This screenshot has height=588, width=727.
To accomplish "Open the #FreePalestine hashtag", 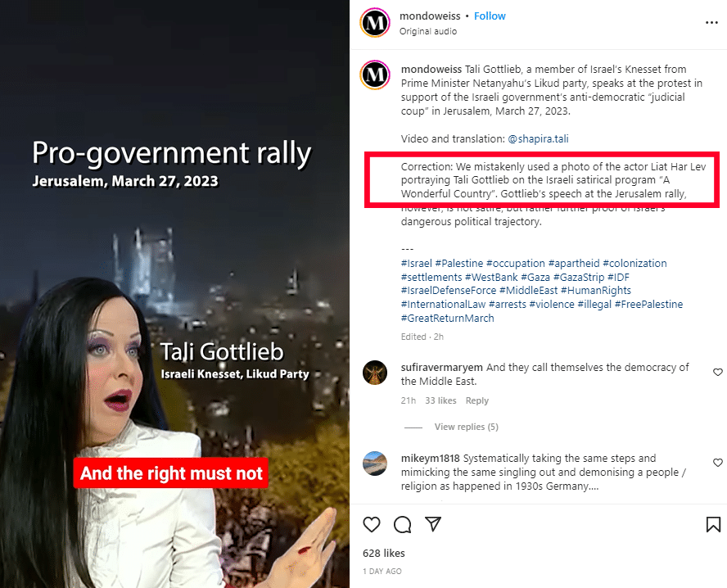I will click(648, 304).
